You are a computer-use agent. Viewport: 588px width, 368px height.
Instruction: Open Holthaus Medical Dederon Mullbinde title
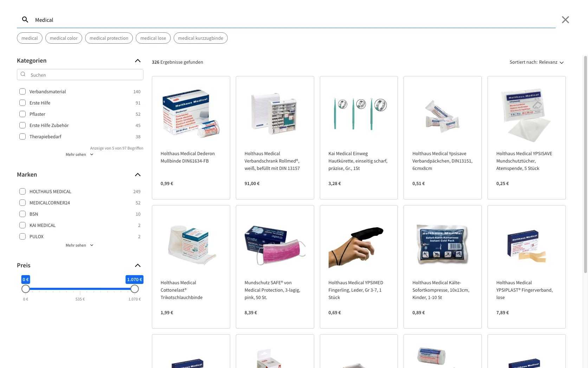(x=188, y=157)
